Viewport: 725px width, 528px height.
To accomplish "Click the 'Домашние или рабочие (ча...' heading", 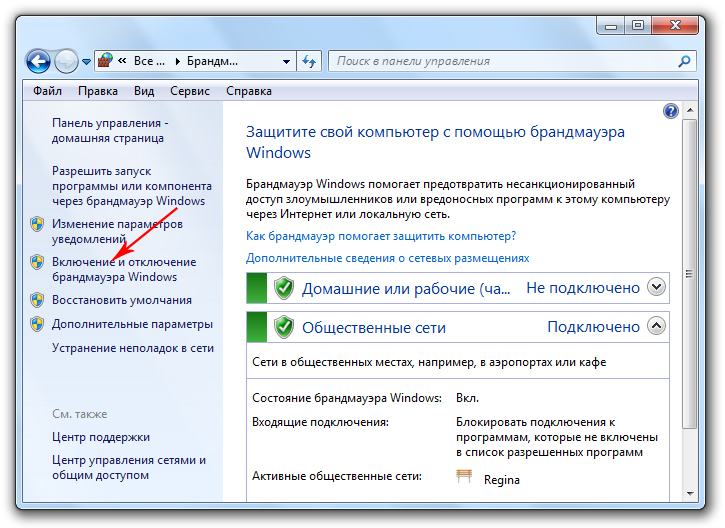I will (x=406, y=289).
